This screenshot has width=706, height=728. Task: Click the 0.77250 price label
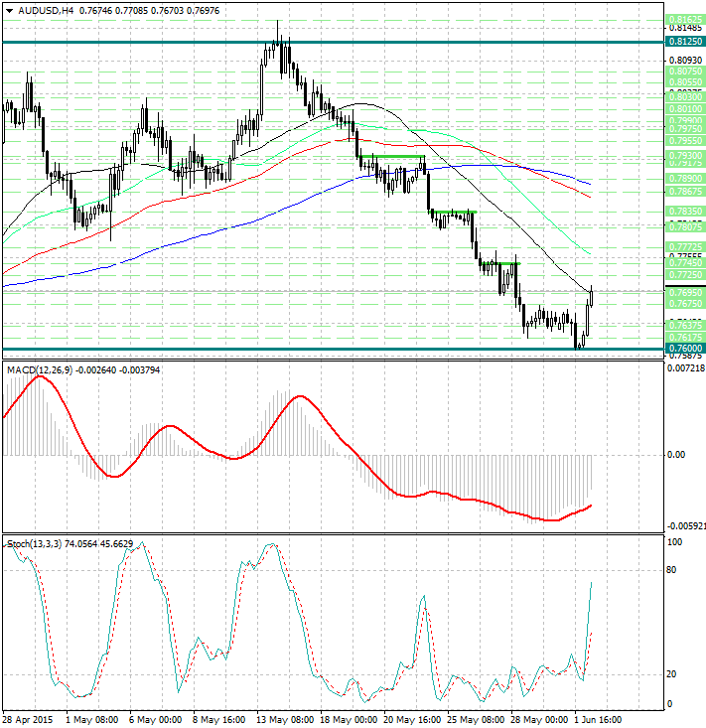[685, 275]
